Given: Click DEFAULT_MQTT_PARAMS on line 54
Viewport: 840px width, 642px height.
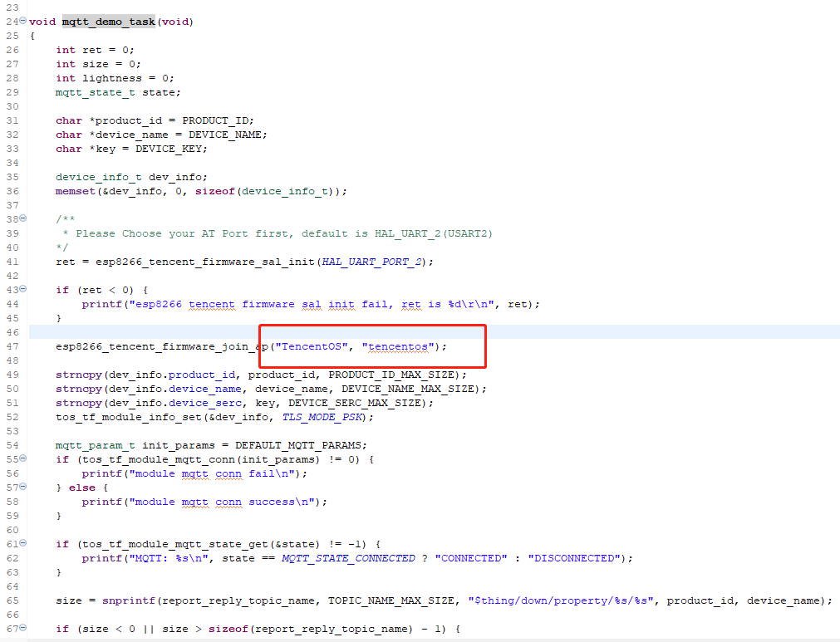Looking at the screenshot, I should pyautogui.click(x=298, y=445).
